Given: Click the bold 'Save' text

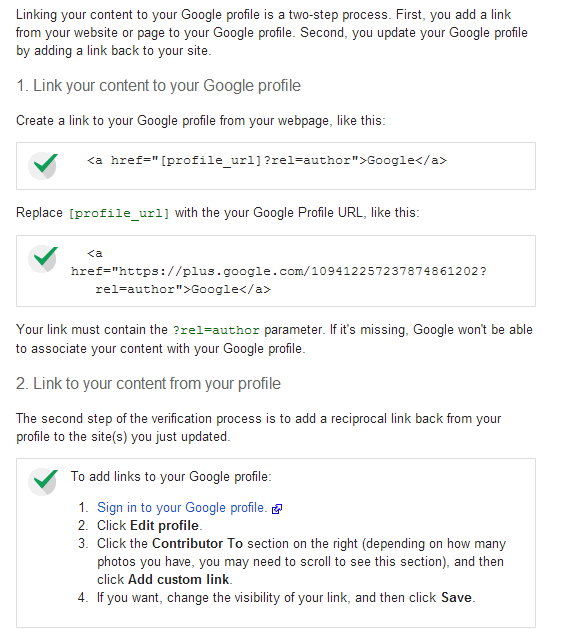Looking at the screenshot, I should click(x=456, y=598).
